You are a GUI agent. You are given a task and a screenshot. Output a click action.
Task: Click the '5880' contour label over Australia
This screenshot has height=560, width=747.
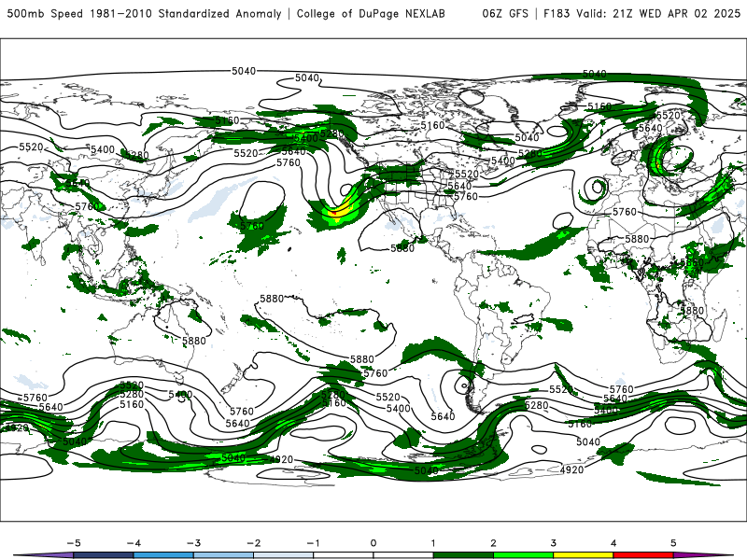pyautogui.click(x=194, y=341)
